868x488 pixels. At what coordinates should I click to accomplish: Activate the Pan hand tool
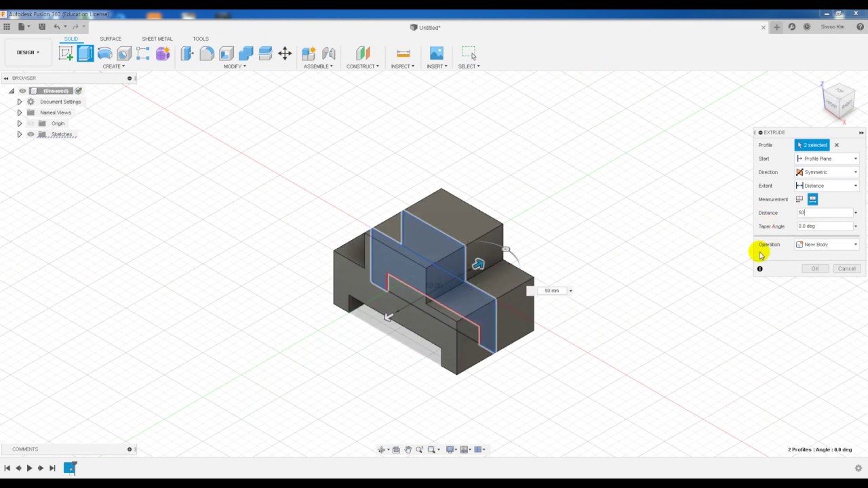pos(408,449)
